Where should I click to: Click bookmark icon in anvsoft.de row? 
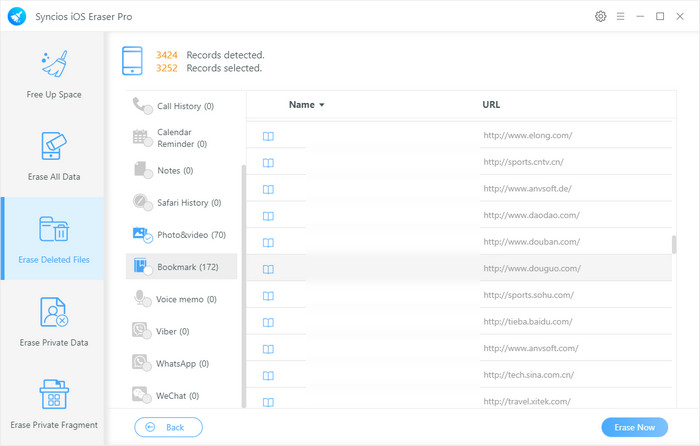tap(268, 190)
